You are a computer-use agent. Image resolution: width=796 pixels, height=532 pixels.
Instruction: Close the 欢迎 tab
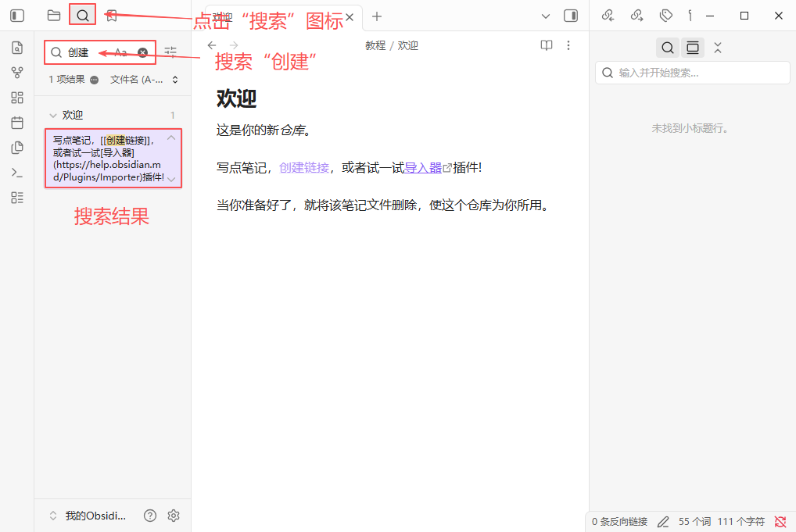(350, 16)
